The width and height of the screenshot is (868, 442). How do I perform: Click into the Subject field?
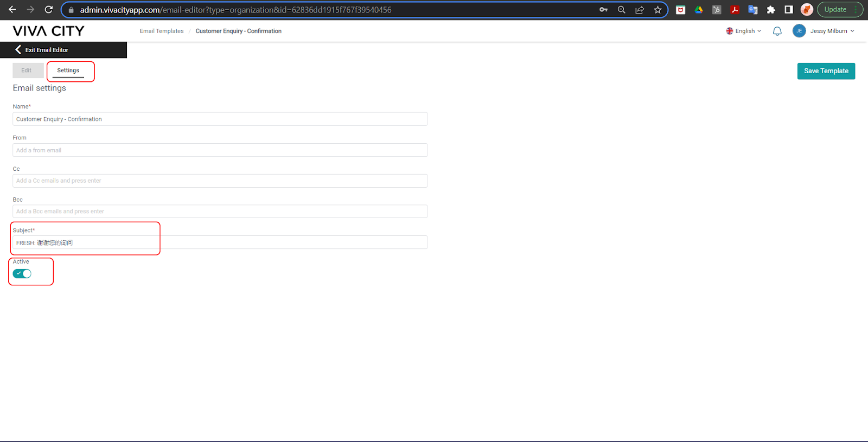pos(220,242)
